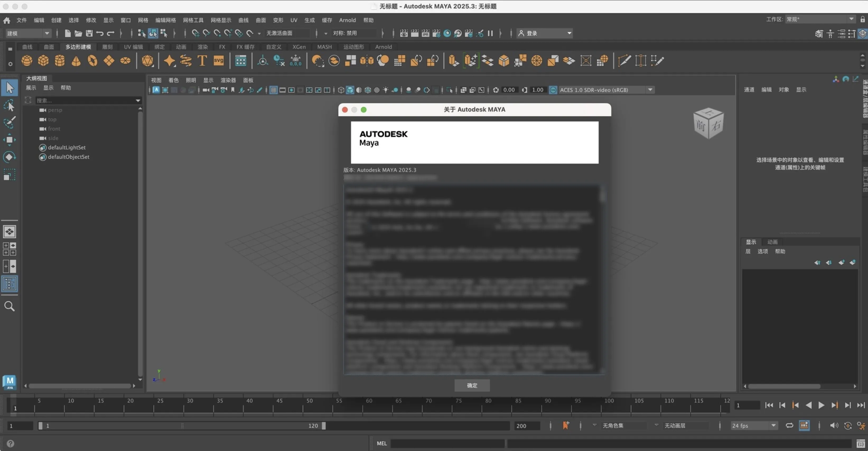868x451 pixels.
Task: Step back one frame button
Action: 782,405
